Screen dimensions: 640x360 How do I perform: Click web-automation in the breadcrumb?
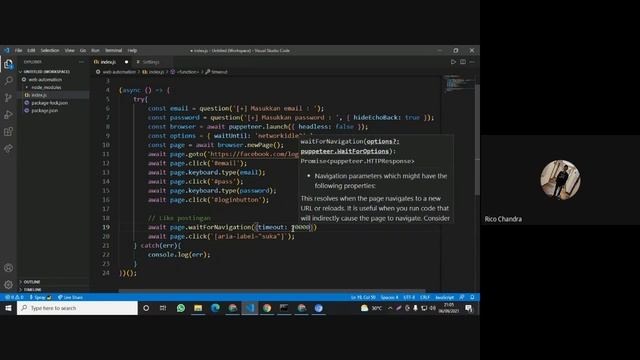click(119, 72)
